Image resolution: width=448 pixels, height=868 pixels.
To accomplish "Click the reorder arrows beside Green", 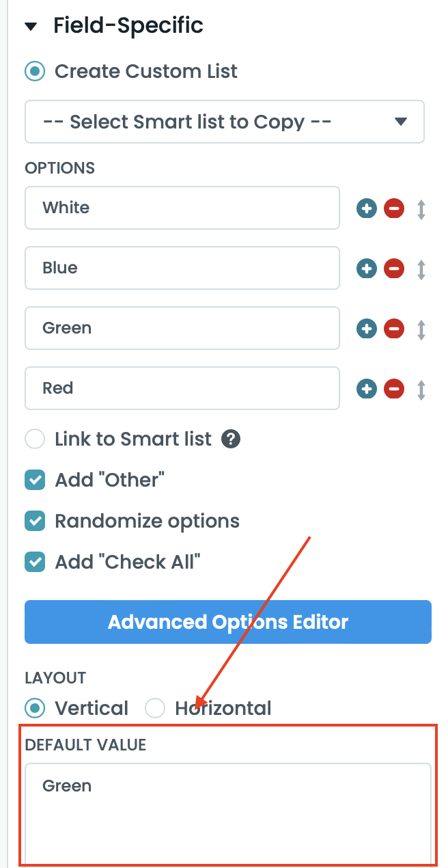I will 421,329.
